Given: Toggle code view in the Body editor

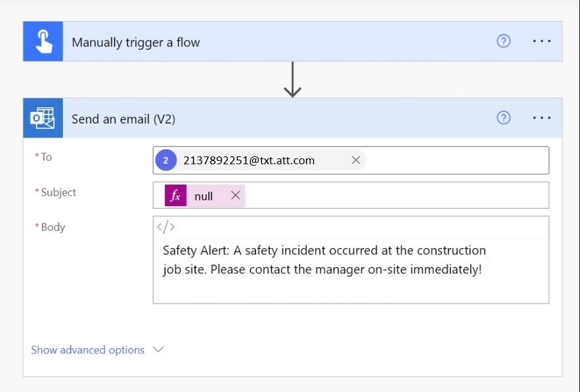Looking at the screenshot, I should 166,226.
